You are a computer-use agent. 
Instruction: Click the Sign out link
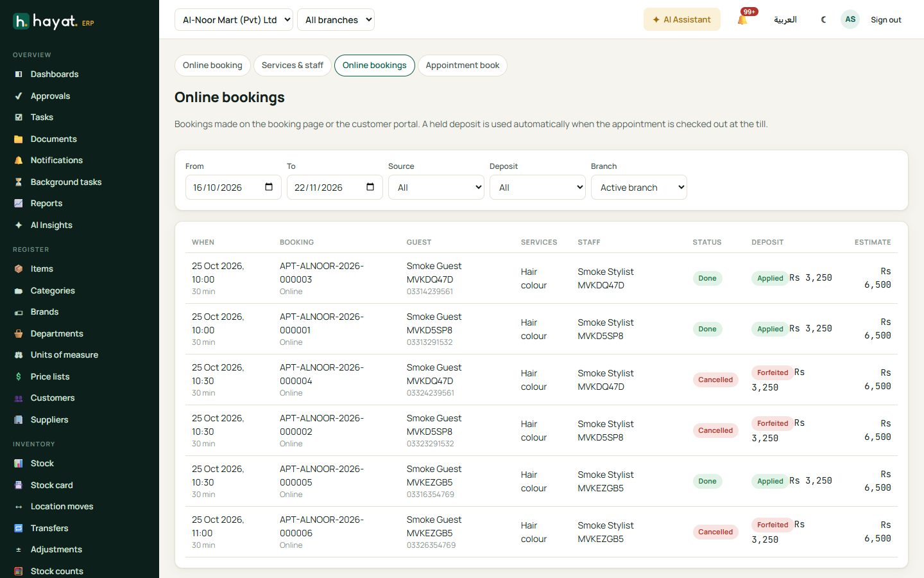pos(886,20)
